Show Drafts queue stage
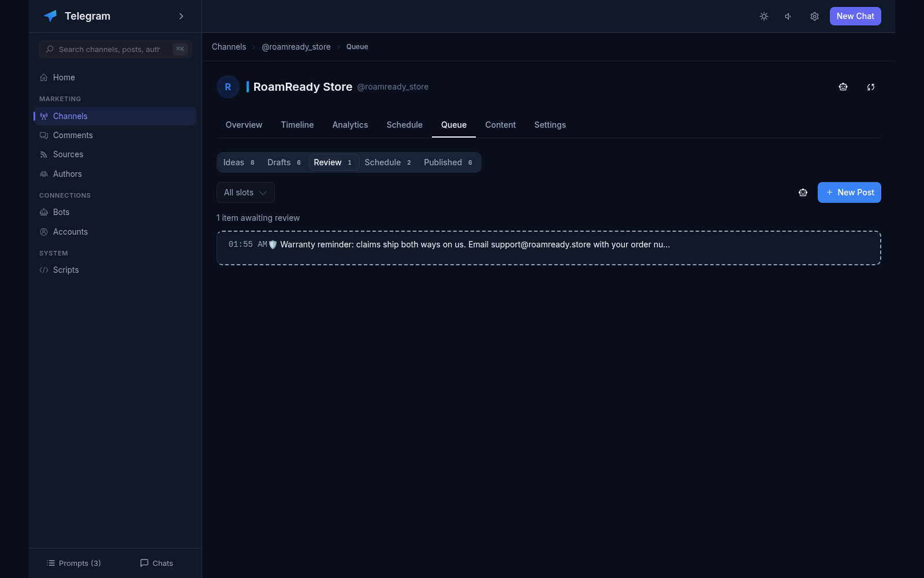The width and height of the screenshot is (924, 578). tap(284, 162)
